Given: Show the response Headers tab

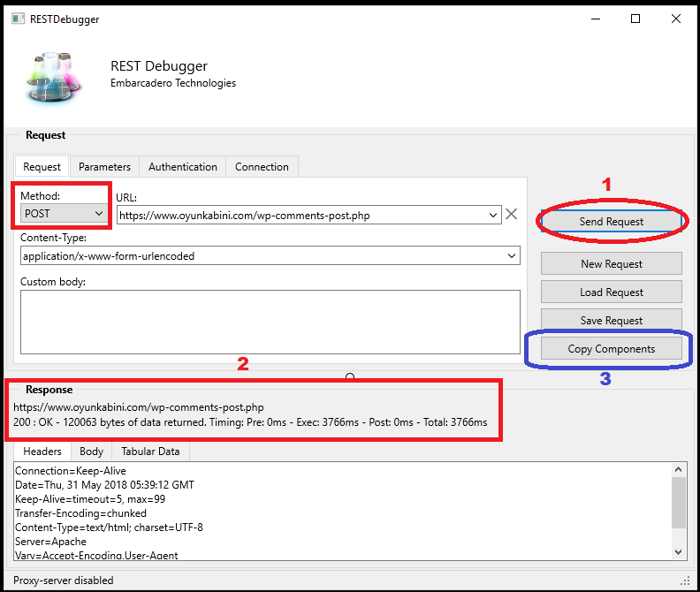Looking at the screenshot, I should pyautogui.click(x=42, y=452).
